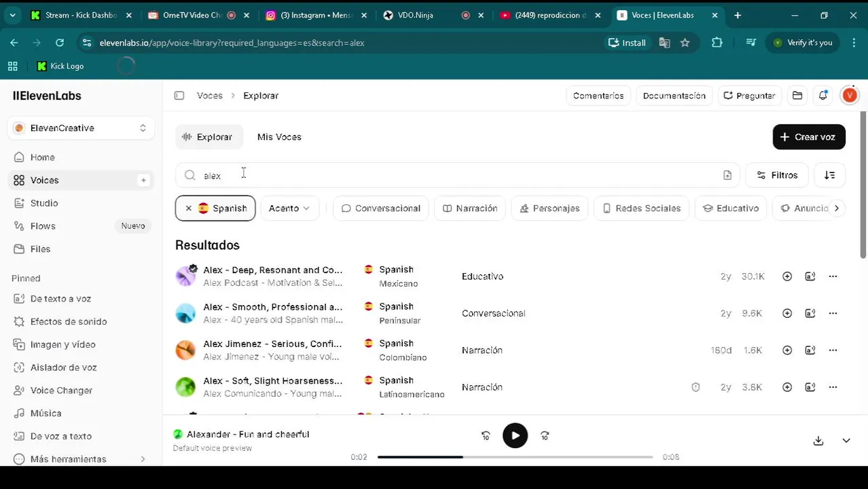Open the ElevenCreative workspace switcher
Viewport: 868px width, 489px height.
(81, 128)
